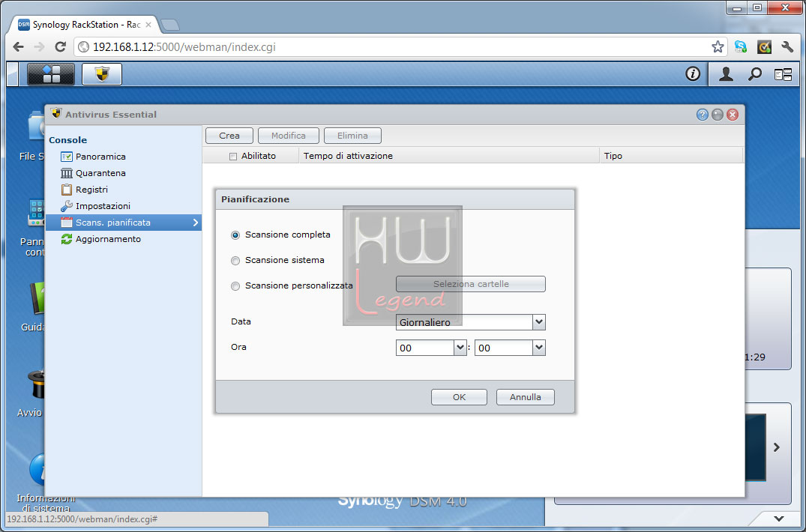Click the yellow check-mark extension icon next to the wrench
Screen dimensions: 806x532
click(x=764, y=47)
